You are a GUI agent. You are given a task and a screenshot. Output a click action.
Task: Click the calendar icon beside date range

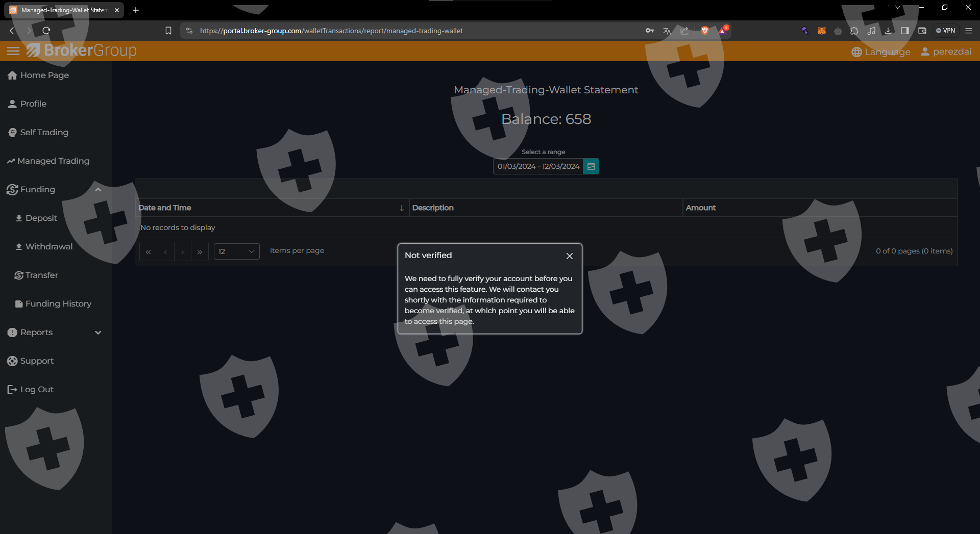pos(591,166)
